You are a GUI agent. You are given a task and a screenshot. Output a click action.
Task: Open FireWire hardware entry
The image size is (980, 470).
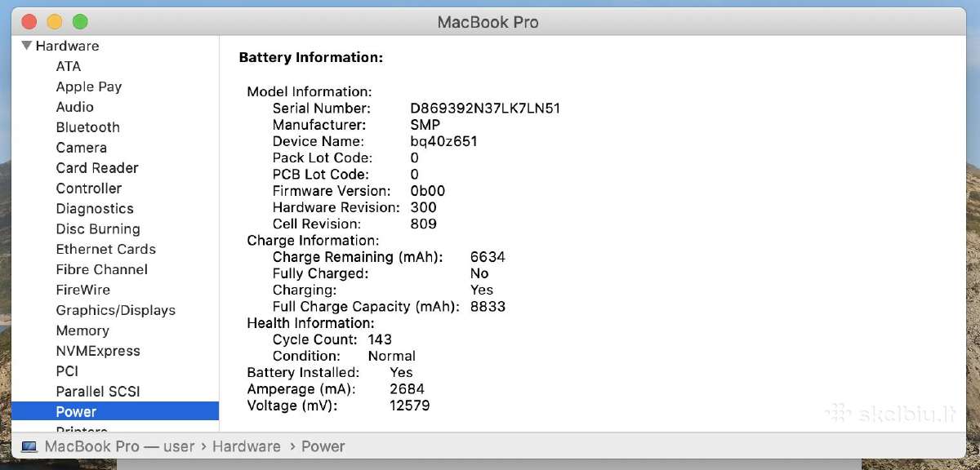(82, 290)
